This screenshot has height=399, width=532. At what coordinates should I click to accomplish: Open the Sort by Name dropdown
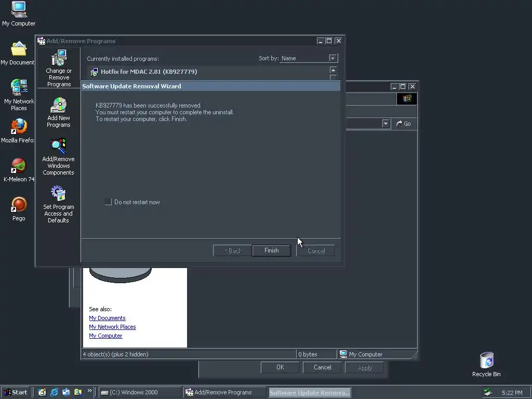click(x=332, y=58)
